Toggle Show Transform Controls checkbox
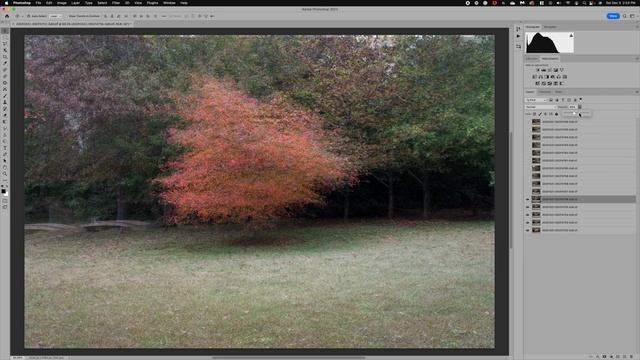Screen dimensions: 640x360 pos(66,16)
